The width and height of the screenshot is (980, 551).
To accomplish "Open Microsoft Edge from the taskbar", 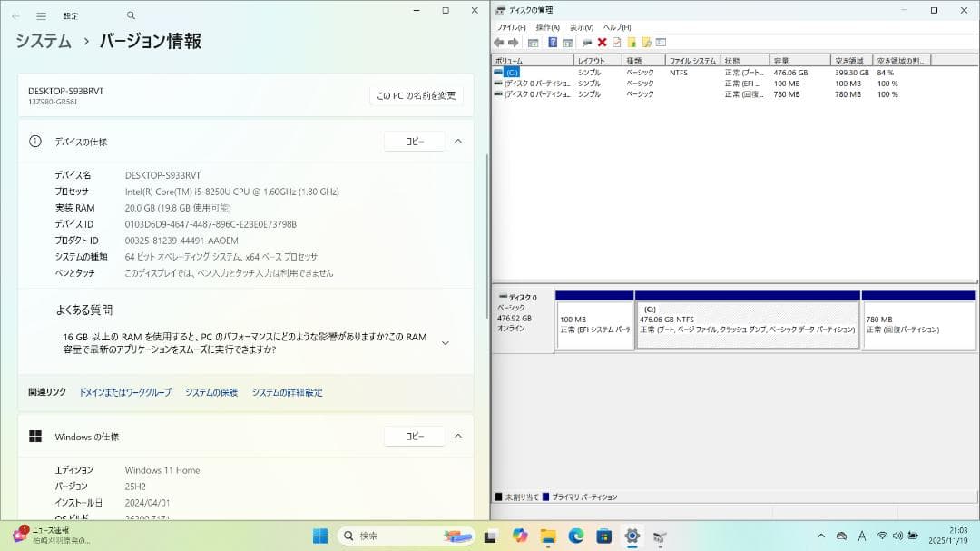I will (x=575, y=535).
